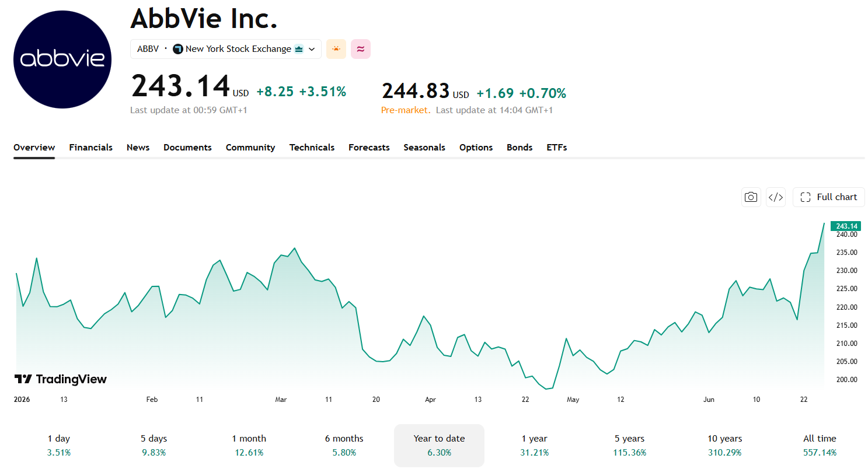This screenshot has width=868, height=476.
Task: Click the Mar label on the time axis
Action: (x=281, y=400)
